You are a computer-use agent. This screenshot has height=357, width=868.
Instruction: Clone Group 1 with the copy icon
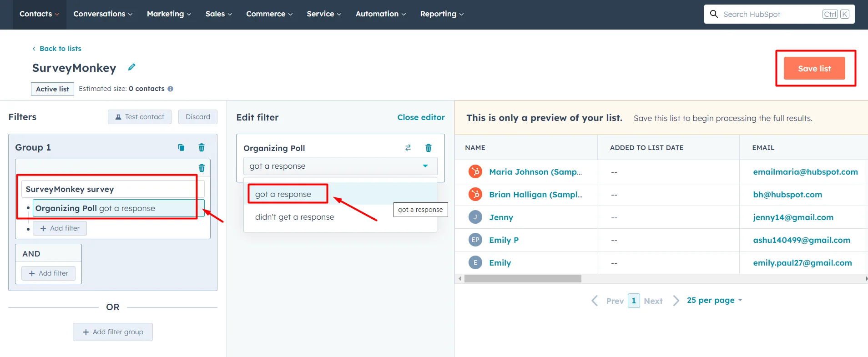coord(181,147)
